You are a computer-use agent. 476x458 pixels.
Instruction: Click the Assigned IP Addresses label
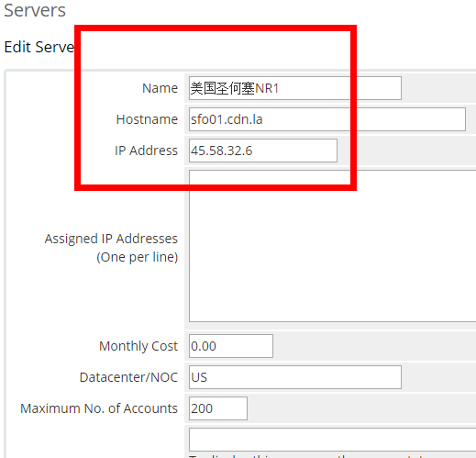click(111, 239)
